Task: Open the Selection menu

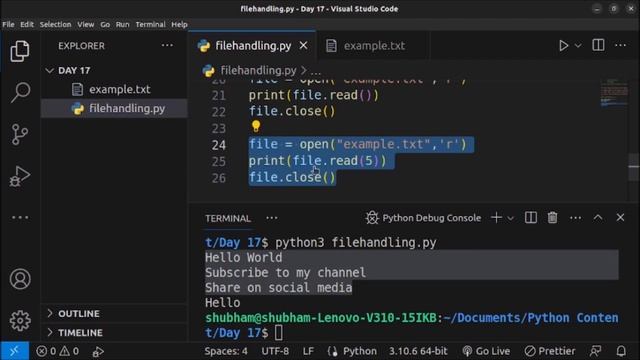Action: tap(56, 24)
